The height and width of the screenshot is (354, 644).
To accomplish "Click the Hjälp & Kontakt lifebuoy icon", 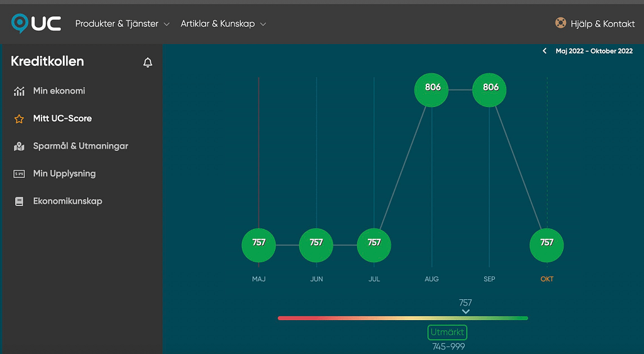I will (560, 23).
